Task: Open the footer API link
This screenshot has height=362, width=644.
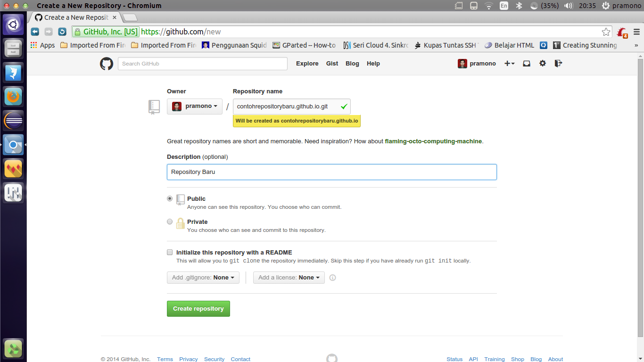Action: tap(473, 359)
